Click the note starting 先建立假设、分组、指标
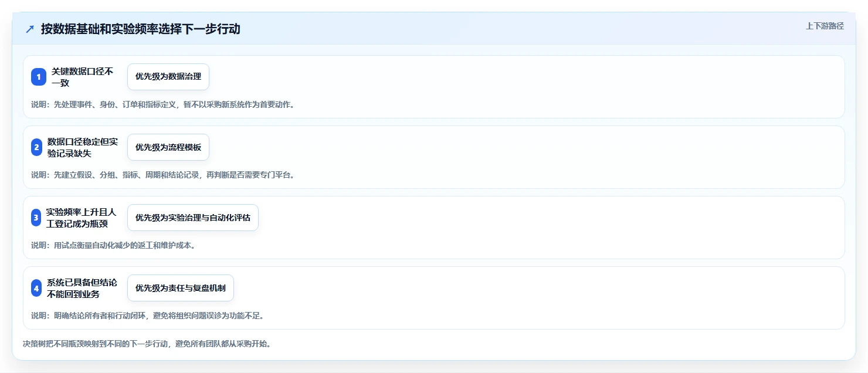 click(162, 175)
